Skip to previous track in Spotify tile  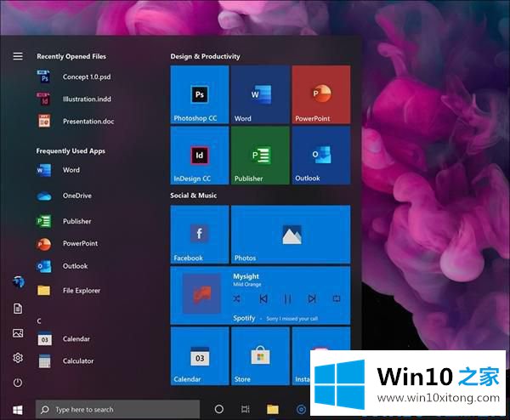(263, 298)
